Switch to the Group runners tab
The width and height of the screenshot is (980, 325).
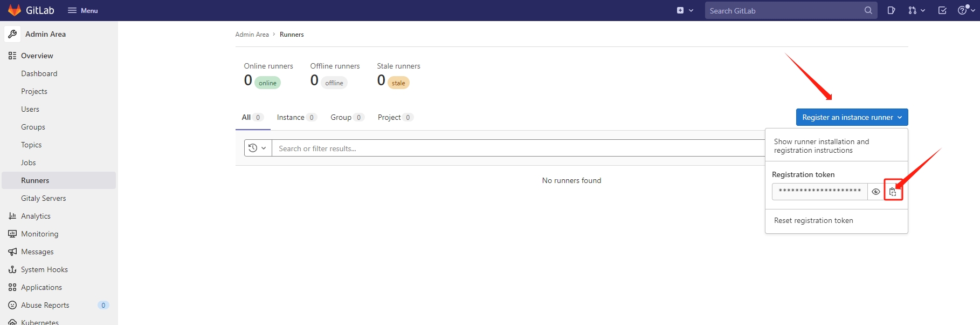(x=347, y=117)
